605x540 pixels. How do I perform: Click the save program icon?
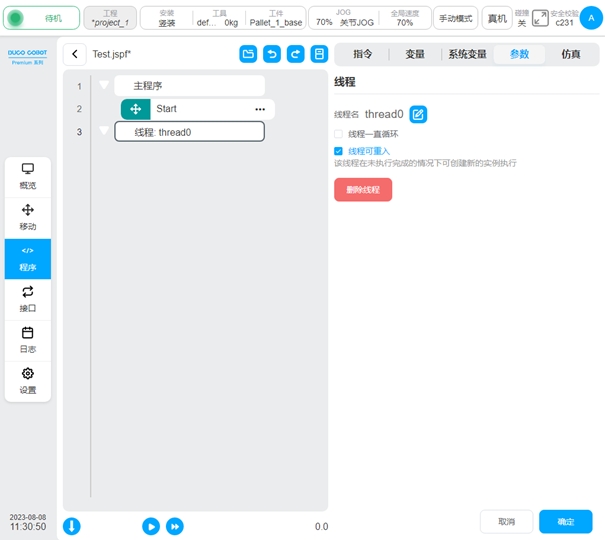coord(320,55)
